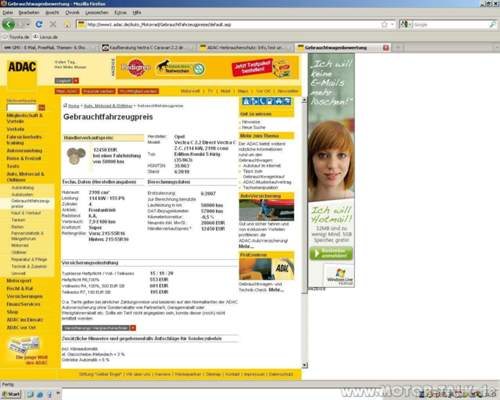Viewport: 500px width, 400px height.
Task: Click into the Google search field
Action: coord(451,24)
